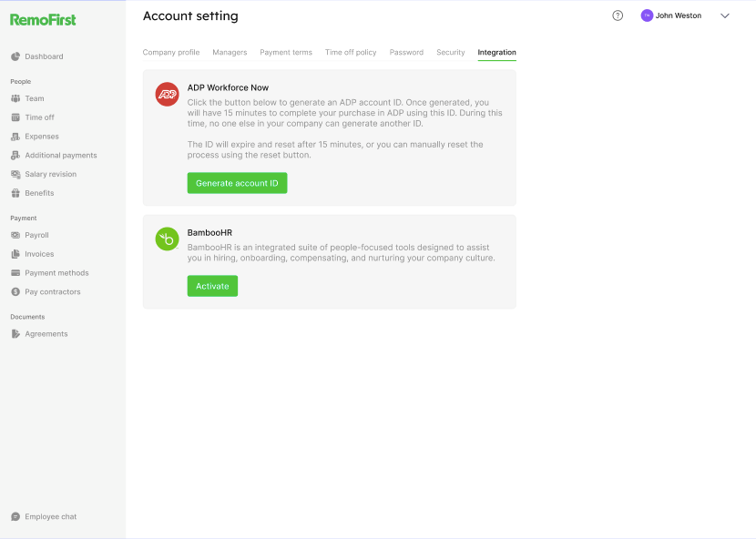The image size is (756, 539).
Task: Expand the John Weston user dropdown
Action: coord(725,15)
